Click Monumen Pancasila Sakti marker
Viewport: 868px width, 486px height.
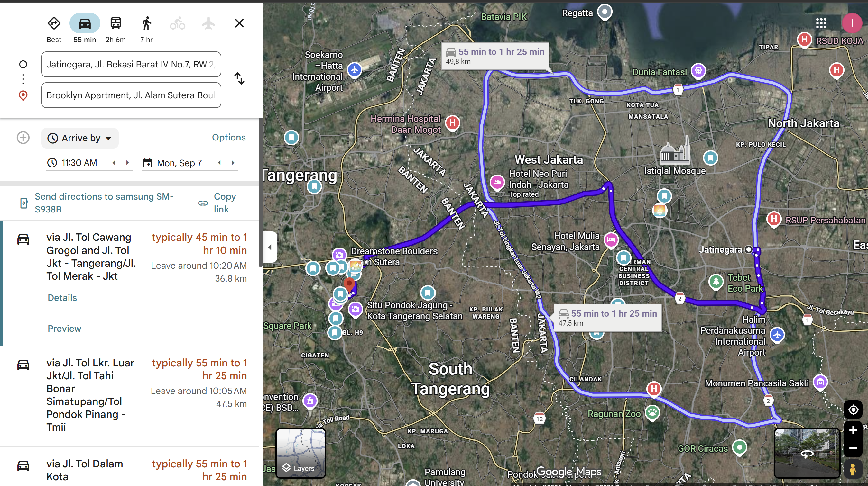click(820, 382)
